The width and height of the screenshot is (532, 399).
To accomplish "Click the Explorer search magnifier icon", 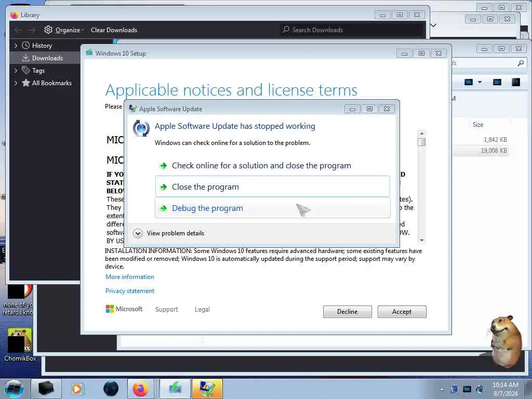I will tap(521, 63).
